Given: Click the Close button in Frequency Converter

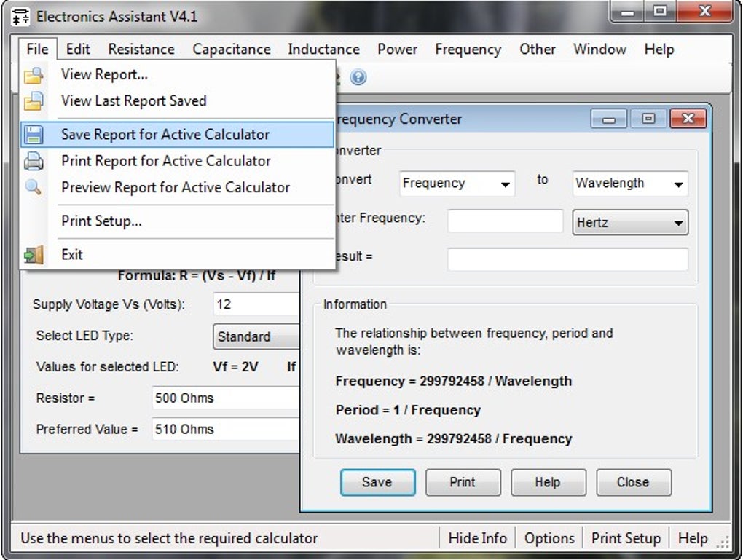Looking at the screenshot, I should pyautogui.click(x=634, y=482).
